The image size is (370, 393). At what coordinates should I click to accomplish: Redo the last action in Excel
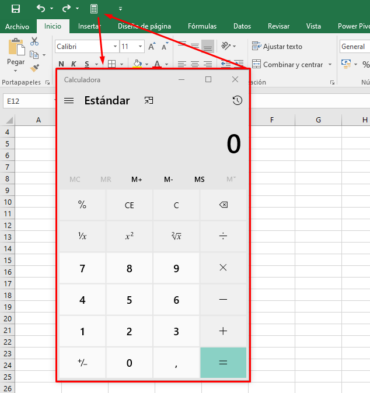pyautogui.click(x=66, y=8)
